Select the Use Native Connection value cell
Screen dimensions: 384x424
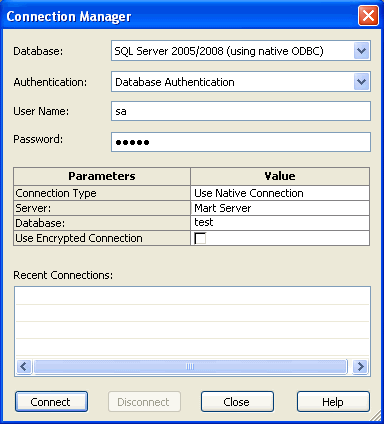(x=280, y=193)
